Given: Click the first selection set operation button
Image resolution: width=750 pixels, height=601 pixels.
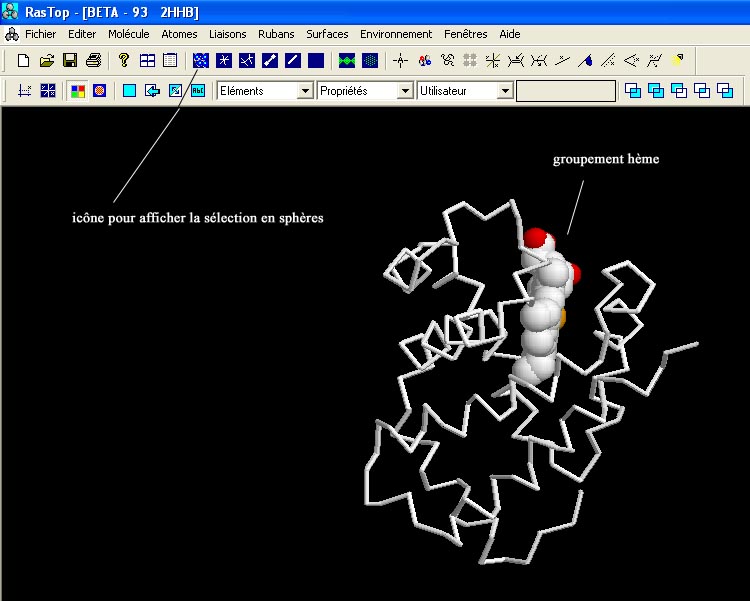Looking at the screenshot, I should coord(633,91).
